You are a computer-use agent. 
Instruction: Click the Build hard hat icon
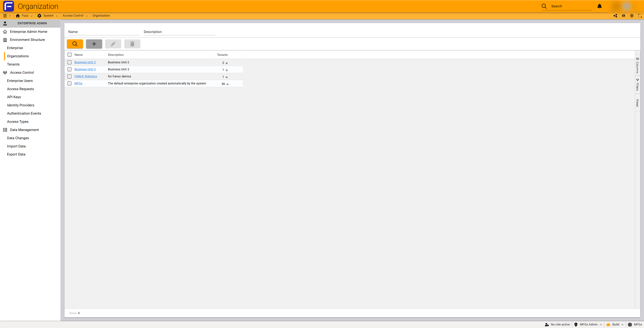click(608, 324)
